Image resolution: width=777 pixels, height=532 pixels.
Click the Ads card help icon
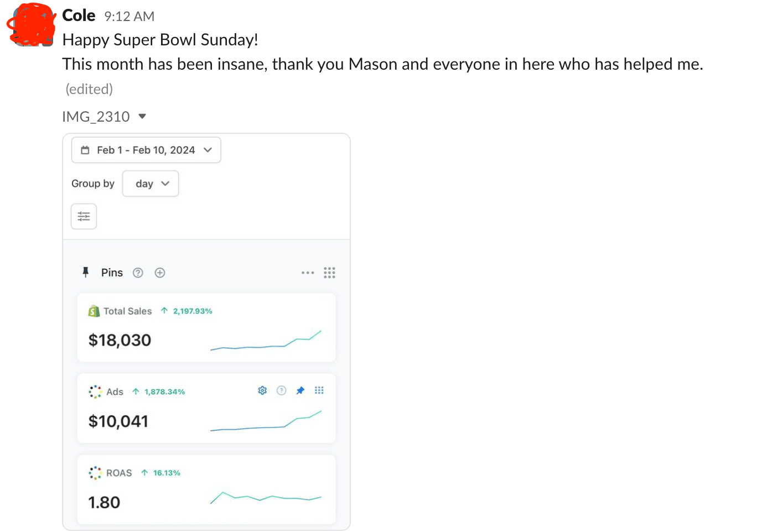point(282,390)
